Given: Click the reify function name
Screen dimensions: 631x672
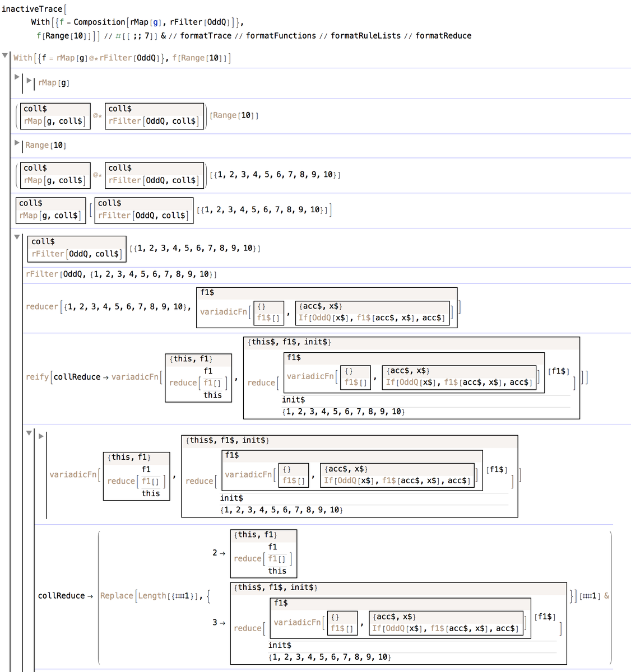Looking at the screenshot, I should pos(37,377).
